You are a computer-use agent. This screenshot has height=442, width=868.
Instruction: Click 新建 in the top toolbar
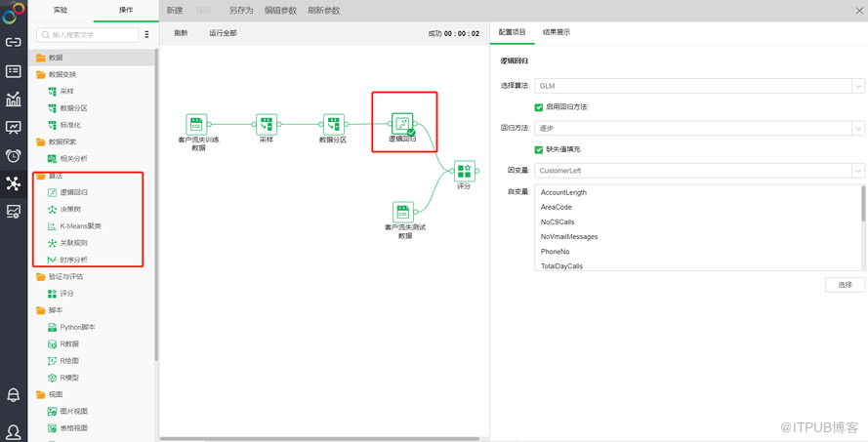click(175, 11)
